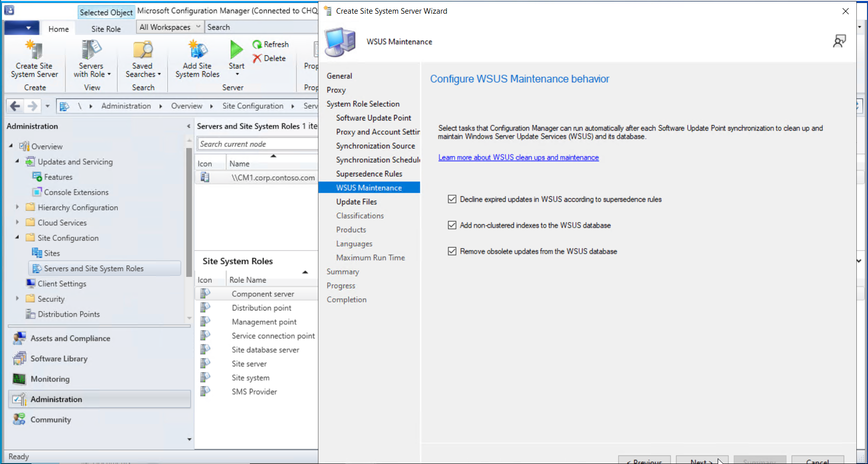868x464 pixels.
Task: Go to the General wizard page
Action: click(339, 76)
